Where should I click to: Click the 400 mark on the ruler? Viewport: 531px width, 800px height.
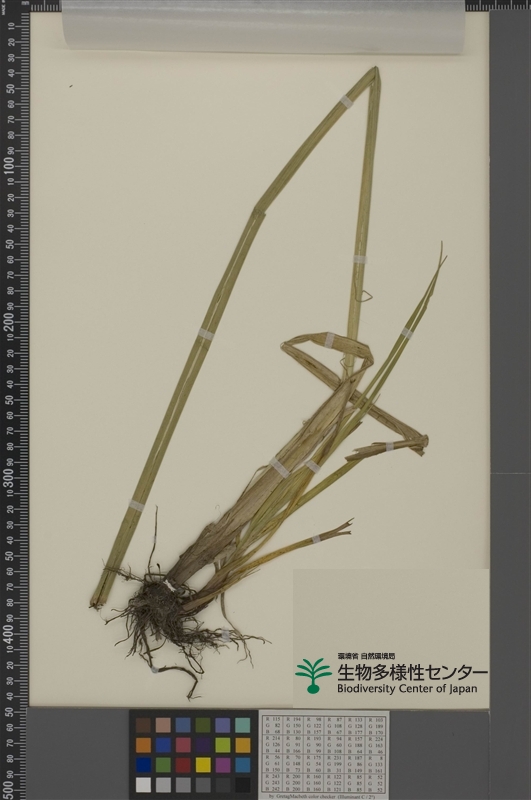(9, 633)
